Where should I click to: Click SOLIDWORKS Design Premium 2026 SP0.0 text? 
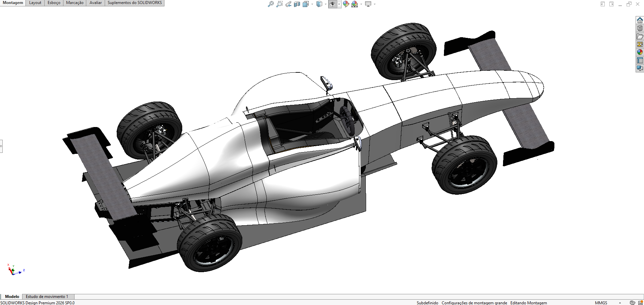point(38,303)
